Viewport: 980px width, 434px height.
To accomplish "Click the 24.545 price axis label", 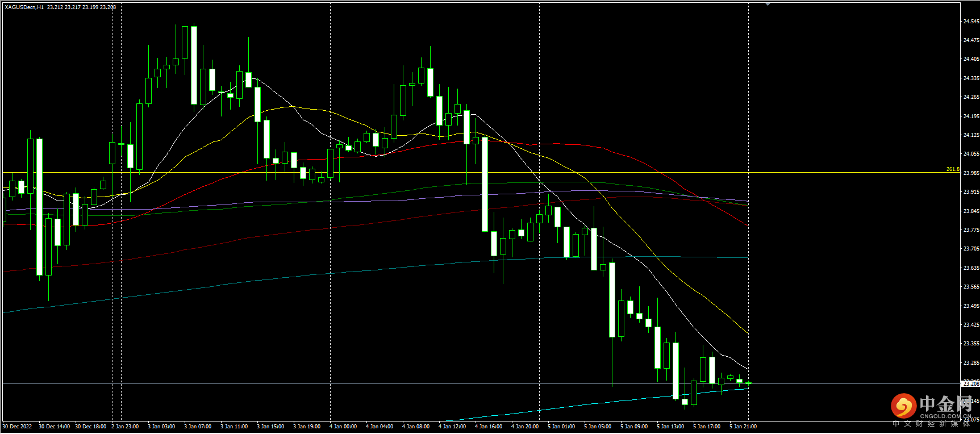I will pos(971,22).
